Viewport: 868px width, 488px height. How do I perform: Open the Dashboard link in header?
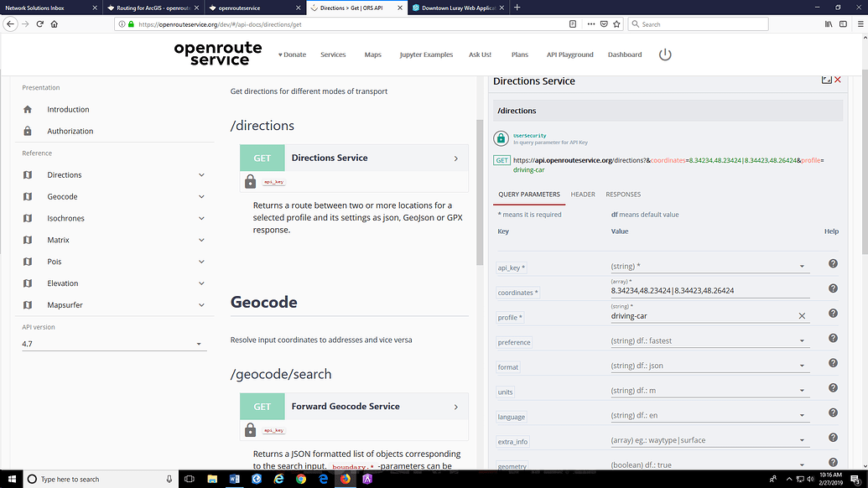click(625, 55)
